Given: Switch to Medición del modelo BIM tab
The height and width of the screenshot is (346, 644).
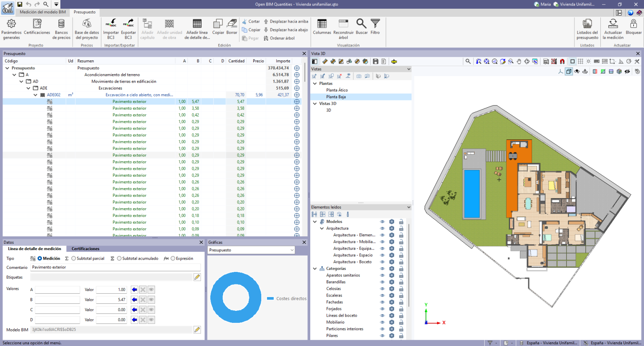Looking at the screenshot, I should point(43,12).
